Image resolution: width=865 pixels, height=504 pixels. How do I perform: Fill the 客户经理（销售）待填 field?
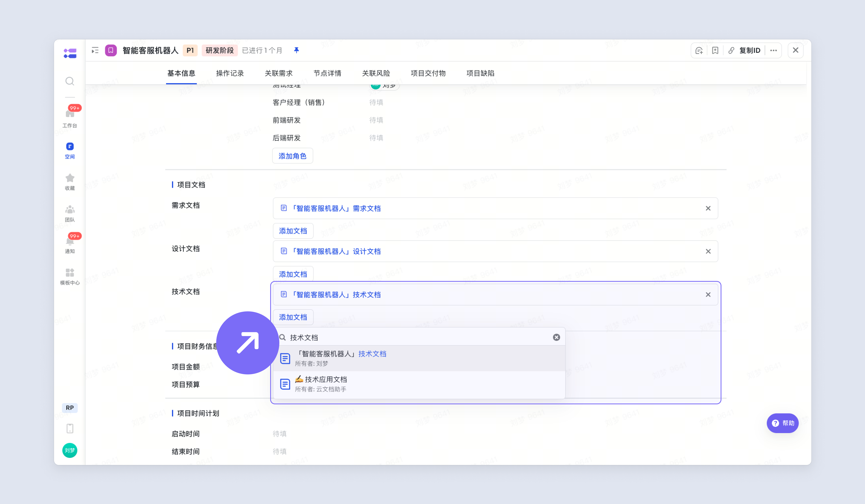click(376, 102)
